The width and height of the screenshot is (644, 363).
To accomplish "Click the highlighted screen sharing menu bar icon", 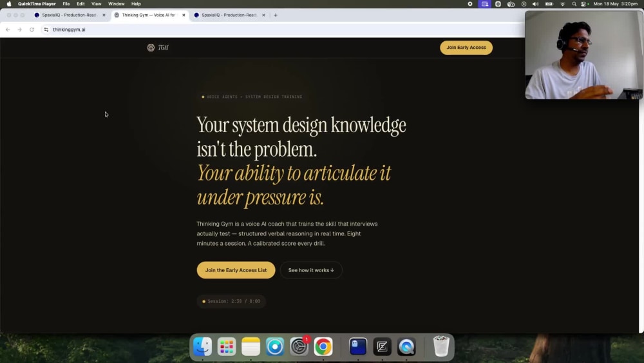I will coord(485,4).
